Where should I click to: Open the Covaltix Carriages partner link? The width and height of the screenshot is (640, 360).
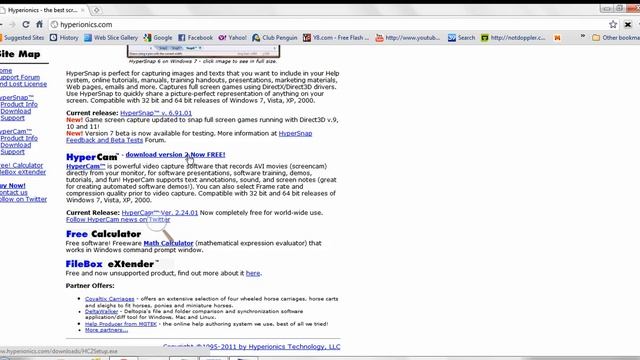pos(109,299)
